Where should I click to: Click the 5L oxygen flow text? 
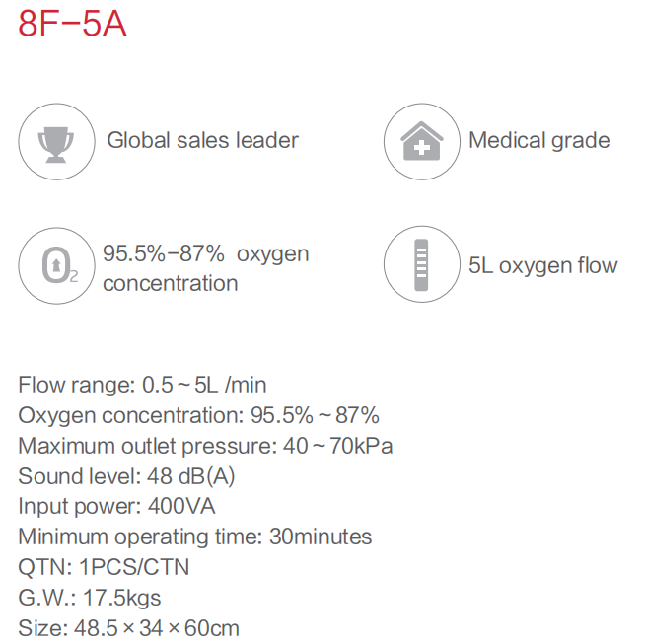coord(543,265)
